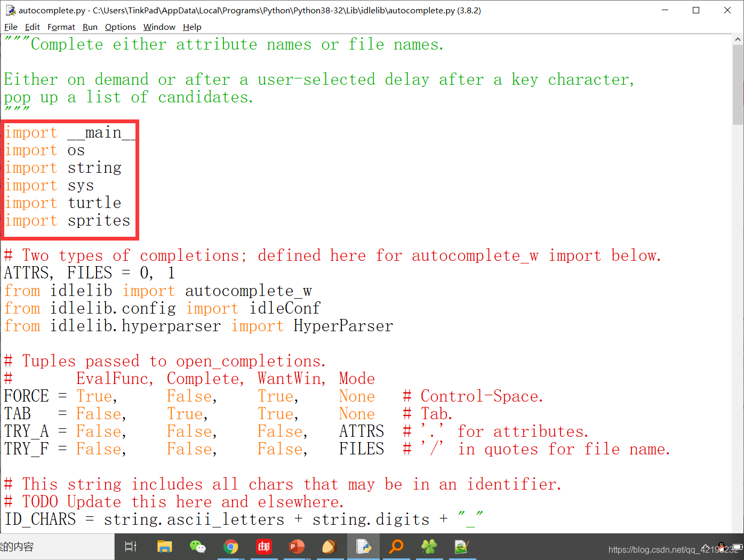The image size is (744, 560).
Task: Open WeChat from the taskbar
Action: pyautogui.click(x=198, y=547)
